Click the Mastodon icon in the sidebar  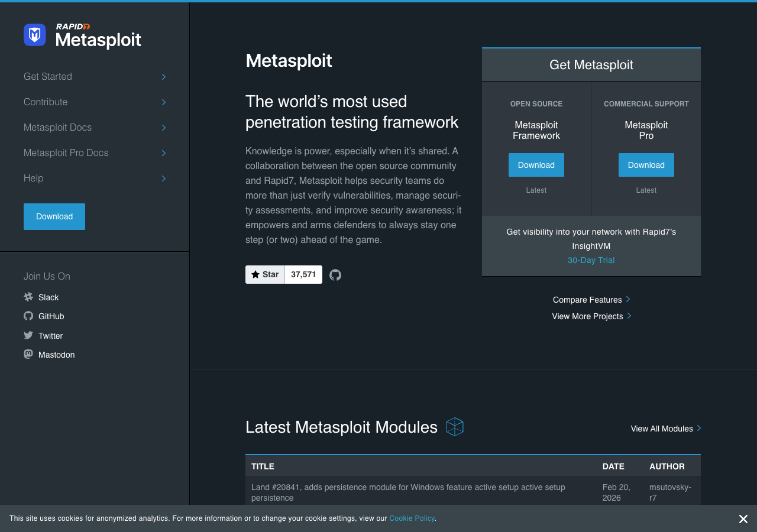tap(28, 354)
